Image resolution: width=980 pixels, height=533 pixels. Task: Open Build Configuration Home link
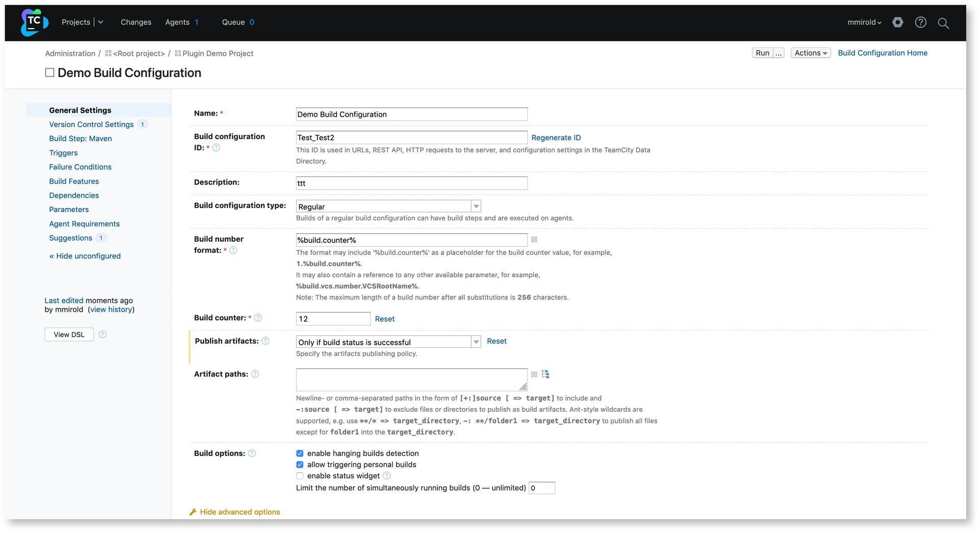pos(883,53)
